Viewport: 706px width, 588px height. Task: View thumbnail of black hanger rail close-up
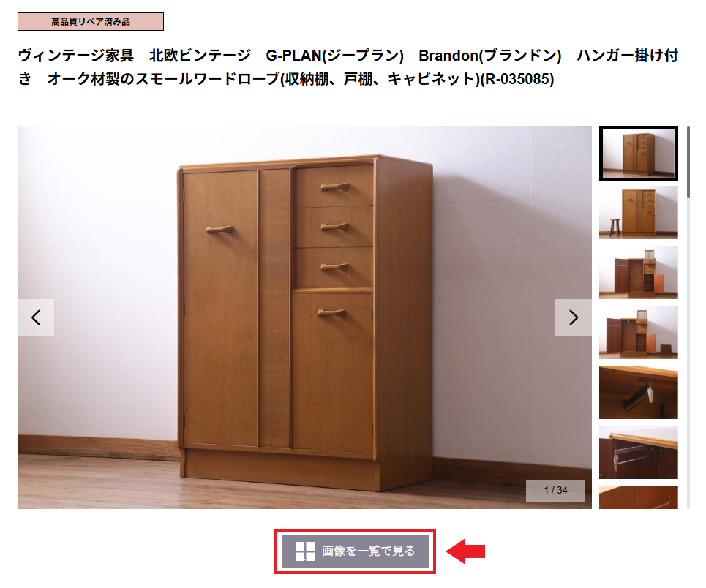639,393
